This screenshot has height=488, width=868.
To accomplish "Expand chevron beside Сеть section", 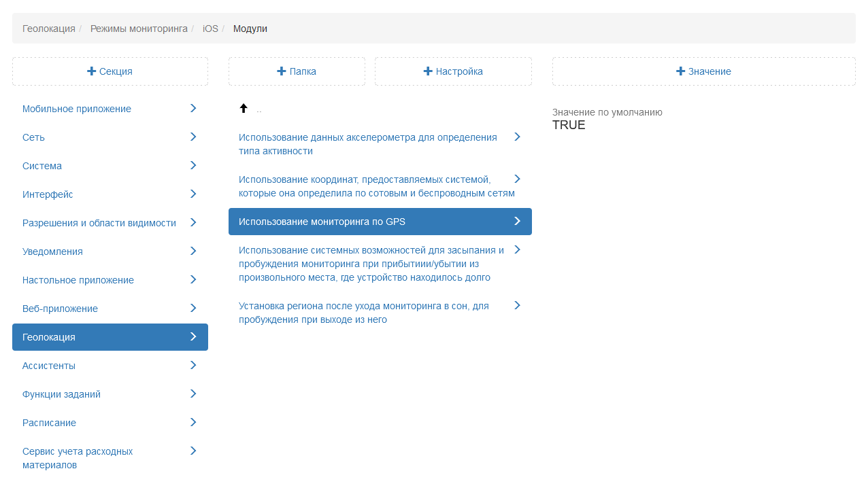I will pos(193,137).
